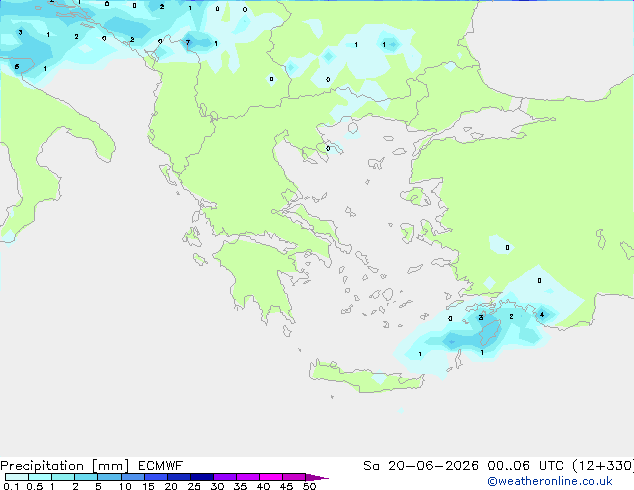The height and width of the screenshot is (490, 634).
Task: Click the legend swatch between 20 and 25
Action: [x=179, y=477]
